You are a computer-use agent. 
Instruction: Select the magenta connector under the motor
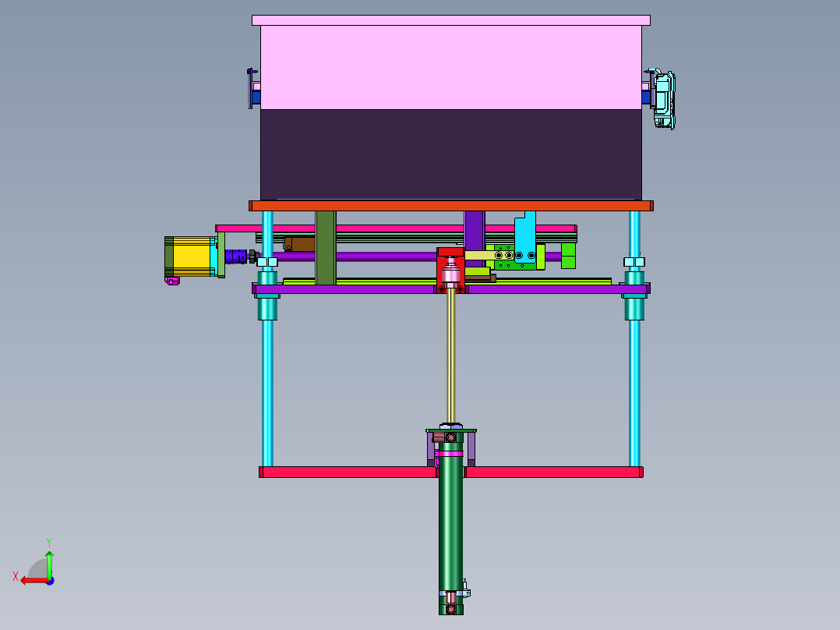coord(172,281)
